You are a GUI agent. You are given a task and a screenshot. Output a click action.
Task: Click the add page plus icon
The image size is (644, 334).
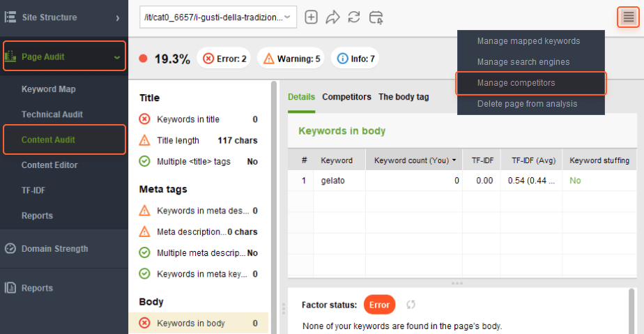(311, 17)
